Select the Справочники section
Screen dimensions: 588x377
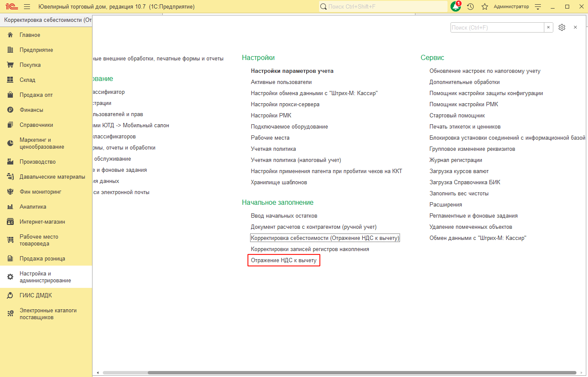click(x=46, y=125)
